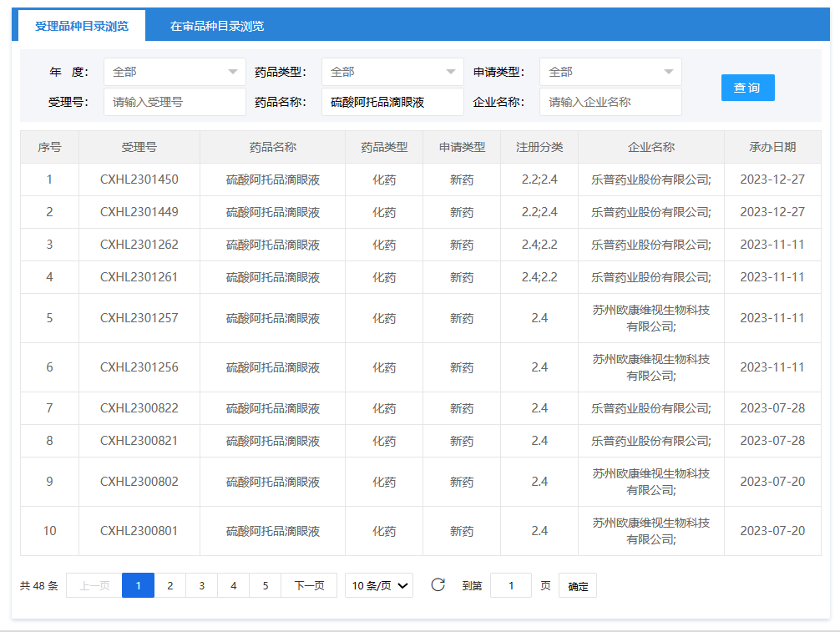Expand the 申请类型 combo box
Screen dimensions: 840x632
(x=610, y=72)
